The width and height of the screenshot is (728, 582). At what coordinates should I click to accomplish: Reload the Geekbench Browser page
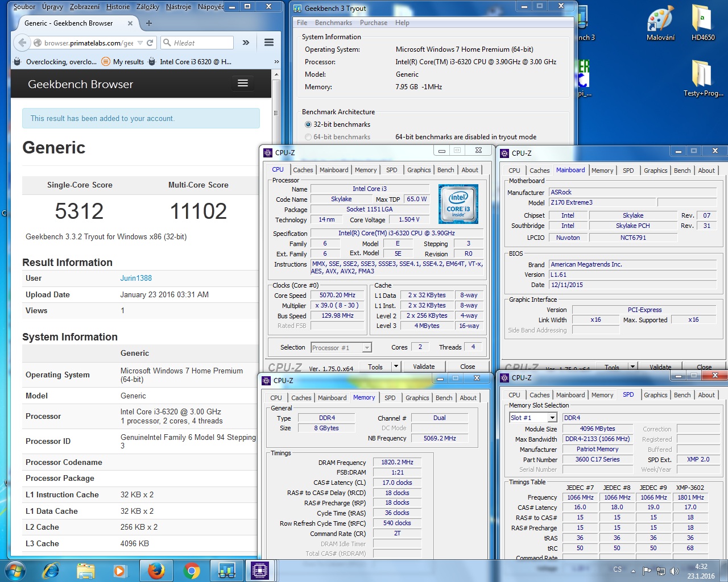150,43
